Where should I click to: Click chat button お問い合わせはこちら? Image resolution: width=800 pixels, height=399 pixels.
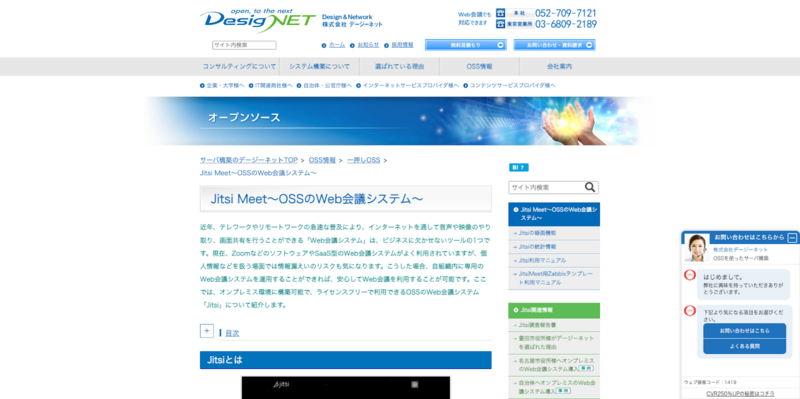(x=744, y=331)
